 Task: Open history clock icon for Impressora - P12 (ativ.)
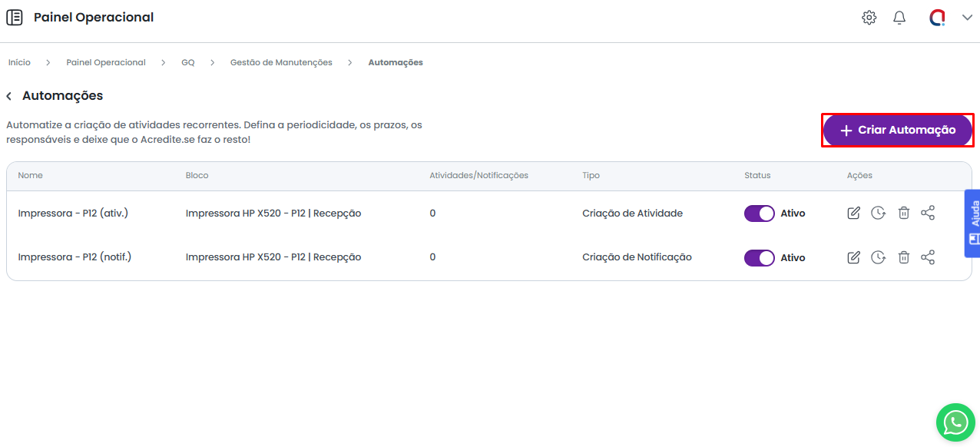tap(878, 214)
